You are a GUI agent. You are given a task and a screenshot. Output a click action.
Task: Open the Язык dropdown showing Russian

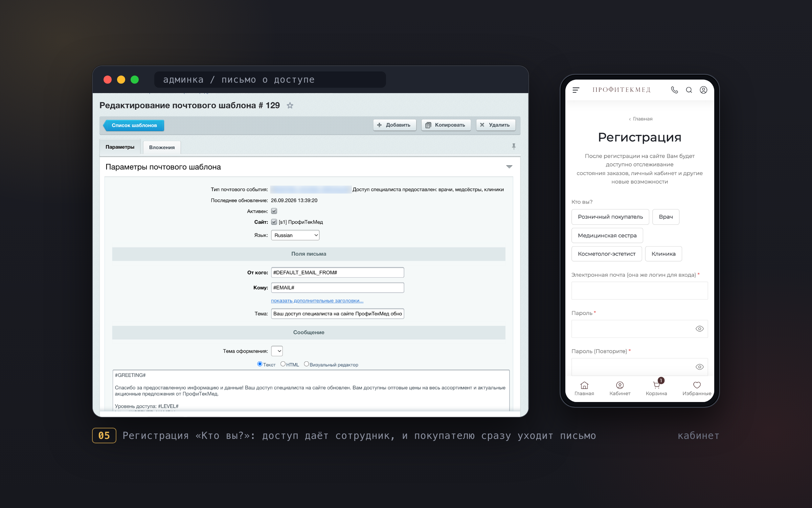(295, 235)
